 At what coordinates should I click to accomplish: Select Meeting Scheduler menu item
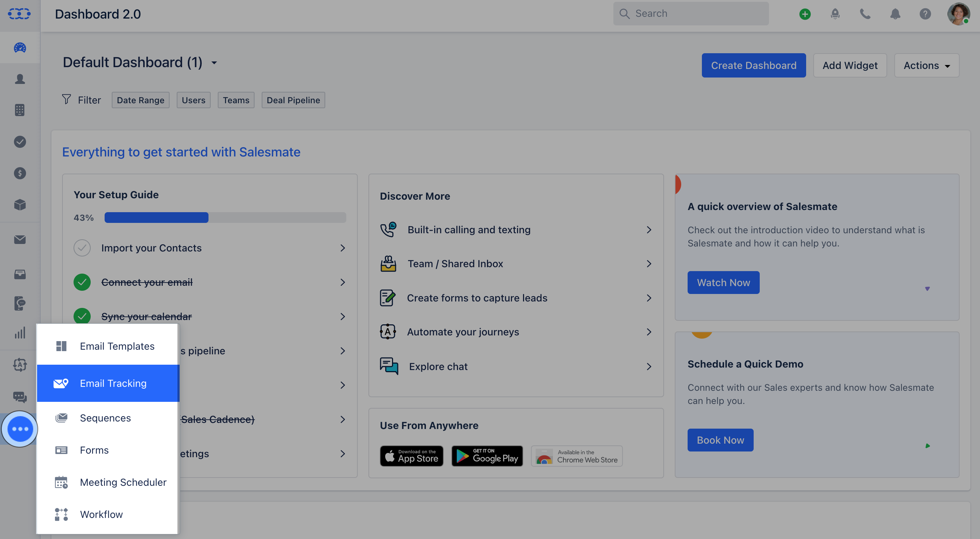[108, 482]
